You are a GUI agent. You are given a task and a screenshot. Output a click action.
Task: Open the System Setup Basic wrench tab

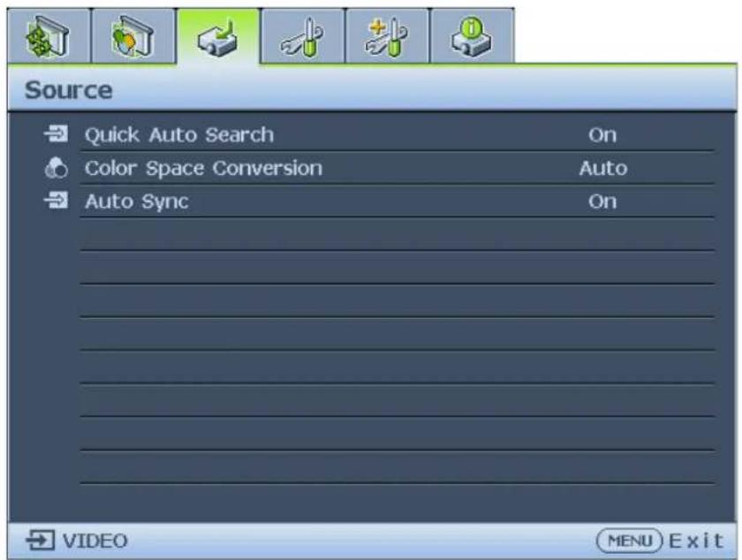pyautogui.click(x=303, y=36)
